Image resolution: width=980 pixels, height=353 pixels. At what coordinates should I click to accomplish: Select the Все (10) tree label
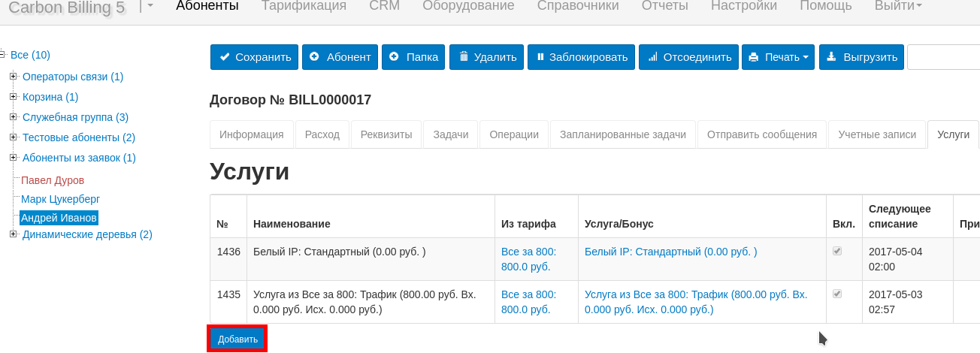pos(30,55)
